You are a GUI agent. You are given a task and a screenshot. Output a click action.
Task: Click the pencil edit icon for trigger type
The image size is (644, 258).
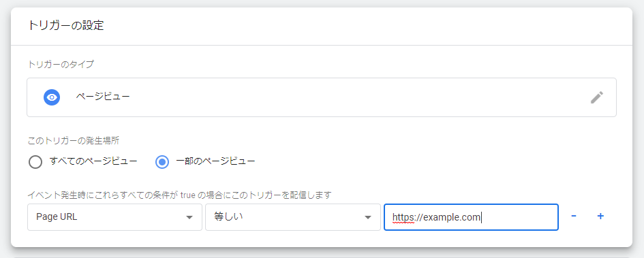click(x=597, y=97)
